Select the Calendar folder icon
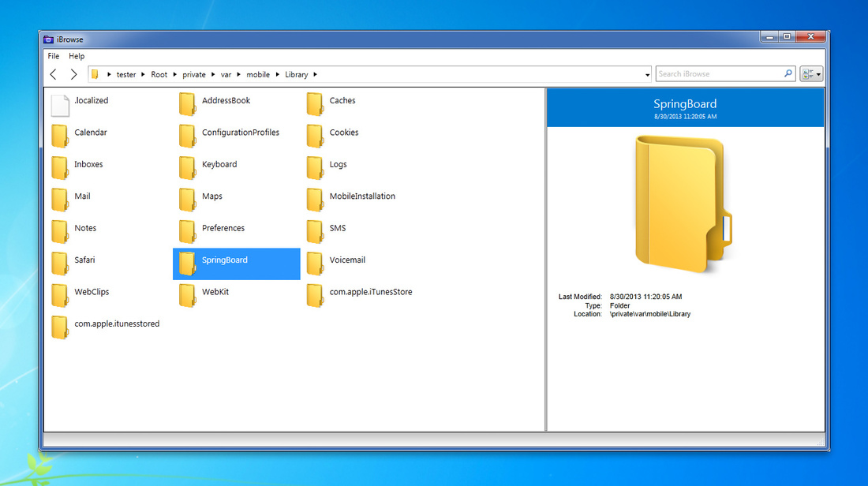The image size is (868, 486). coord(60,136)
